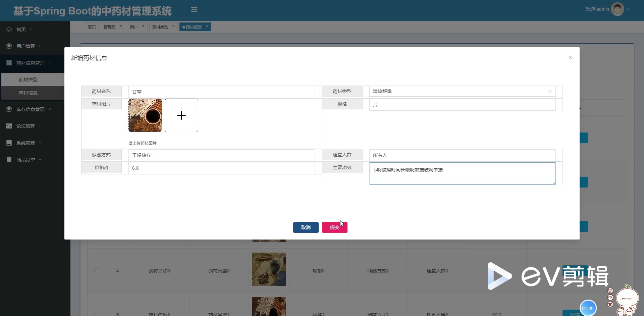Screen dimensions: 644x316
Task: Close the 新增药材信息 dialog
Action: pos(570,58)
